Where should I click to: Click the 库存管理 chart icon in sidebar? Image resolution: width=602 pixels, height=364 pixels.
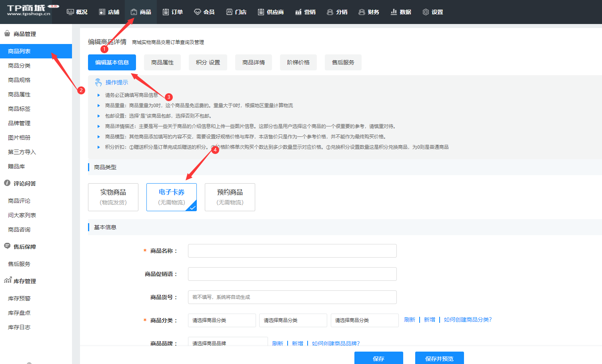[8, 281]
